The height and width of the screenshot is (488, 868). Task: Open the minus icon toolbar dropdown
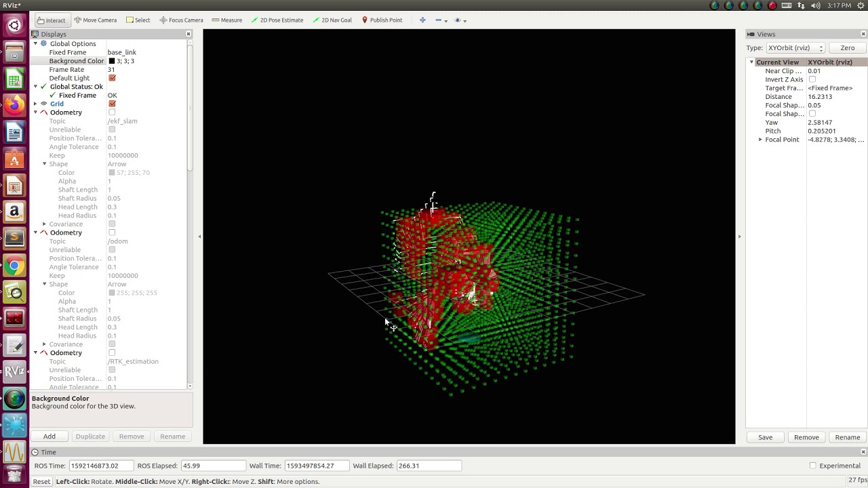coord(441,20)
